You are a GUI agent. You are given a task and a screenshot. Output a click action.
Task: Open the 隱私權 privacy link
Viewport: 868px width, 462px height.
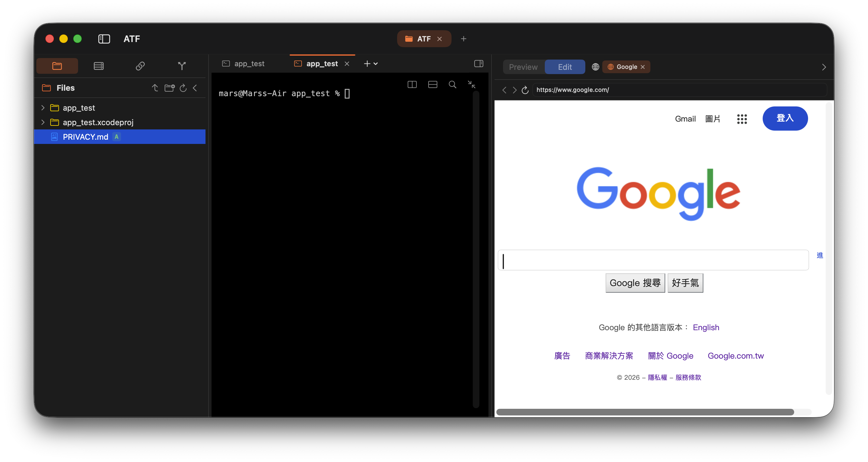coord(657,377)
